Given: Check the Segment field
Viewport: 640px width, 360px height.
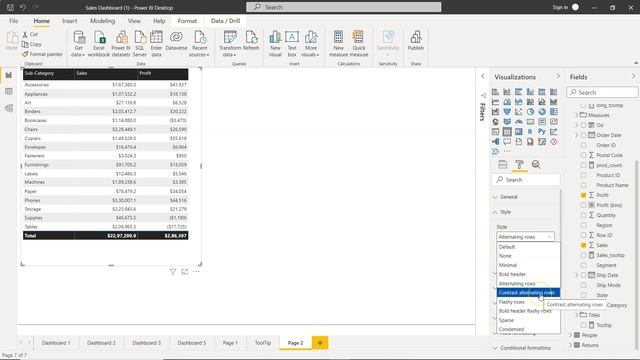Looking at the screenshot, I should click(583, 265).
